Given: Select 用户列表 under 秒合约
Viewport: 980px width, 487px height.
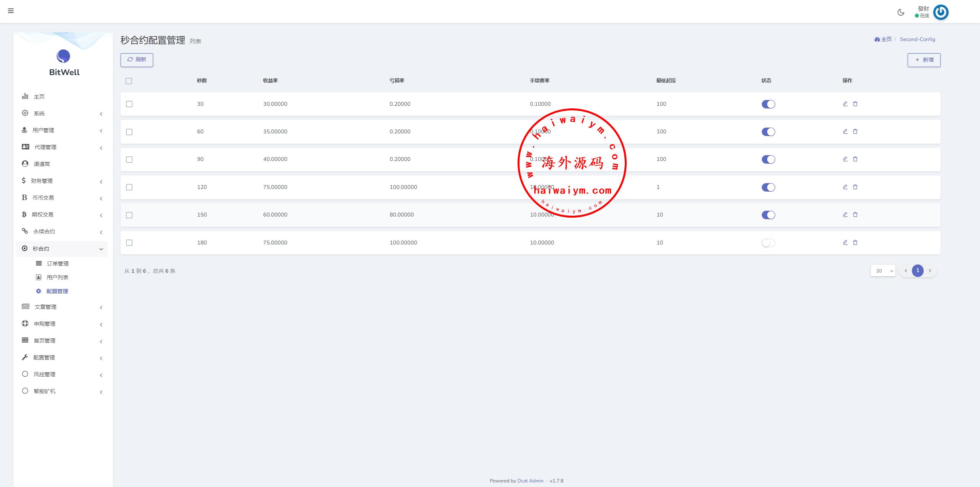Looking at the screenshot, I should (57, 277).
